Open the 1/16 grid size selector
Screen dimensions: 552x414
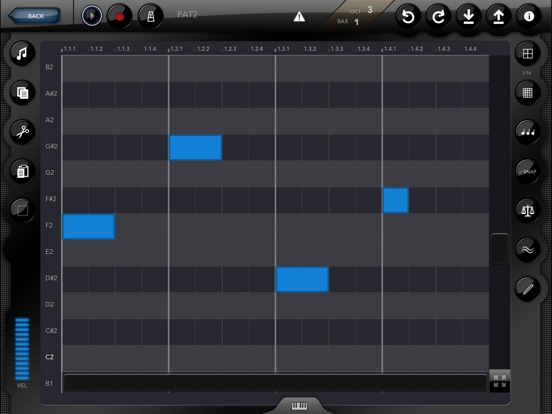(x=527, y=54)
